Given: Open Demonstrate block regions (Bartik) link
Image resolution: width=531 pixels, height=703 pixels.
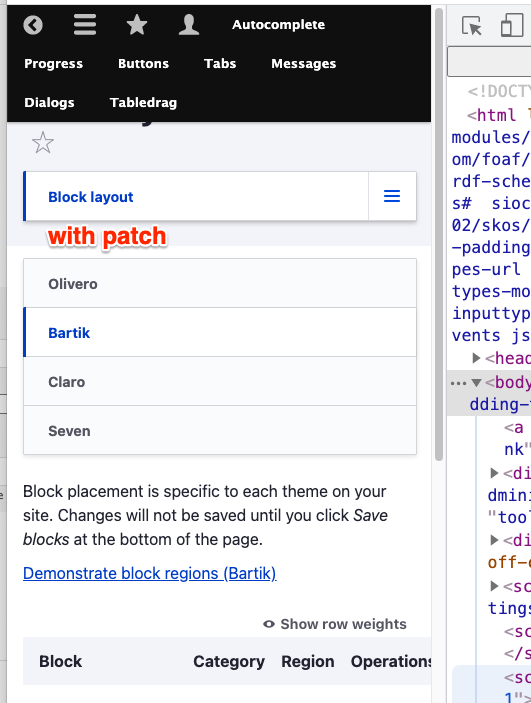Looking at the screenshot, I should coord(150,573).
